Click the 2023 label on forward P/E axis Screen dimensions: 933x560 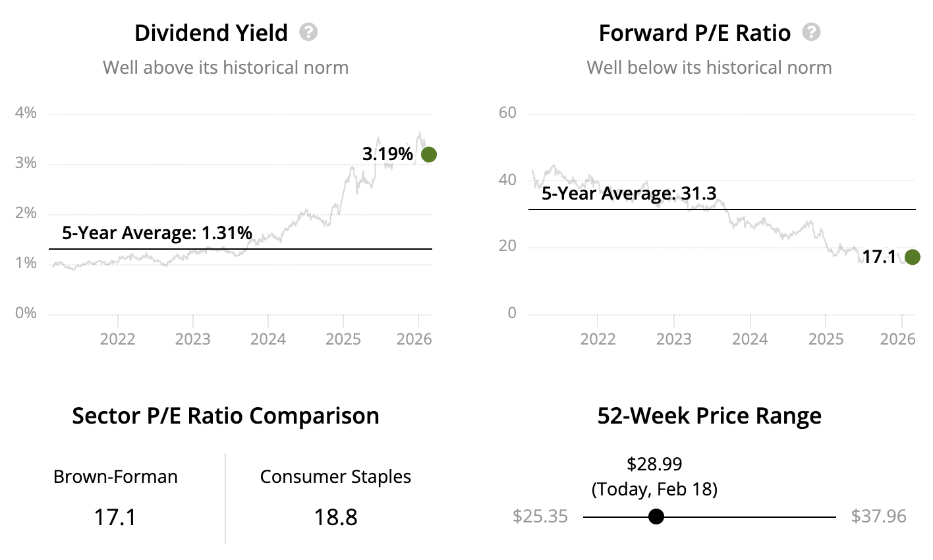[x=673, y=339]
